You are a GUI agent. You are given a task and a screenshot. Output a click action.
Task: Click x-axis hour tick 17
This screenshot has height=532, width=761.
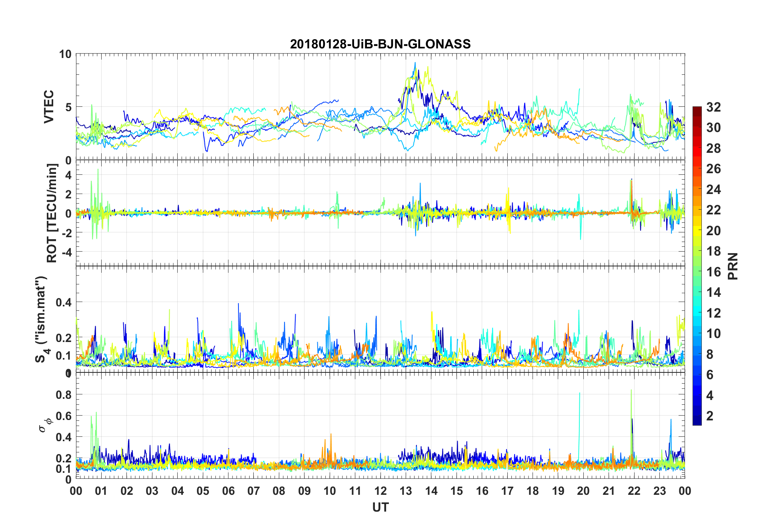[x=507, y=491]
